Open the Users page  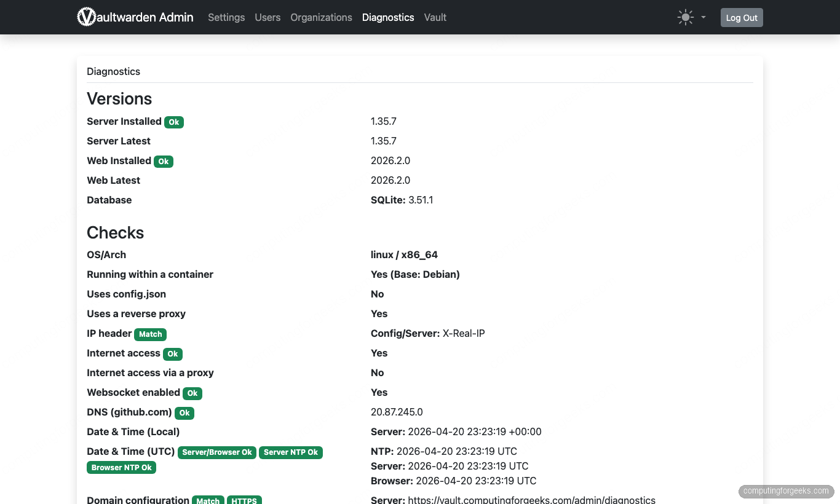pos(267,17)
